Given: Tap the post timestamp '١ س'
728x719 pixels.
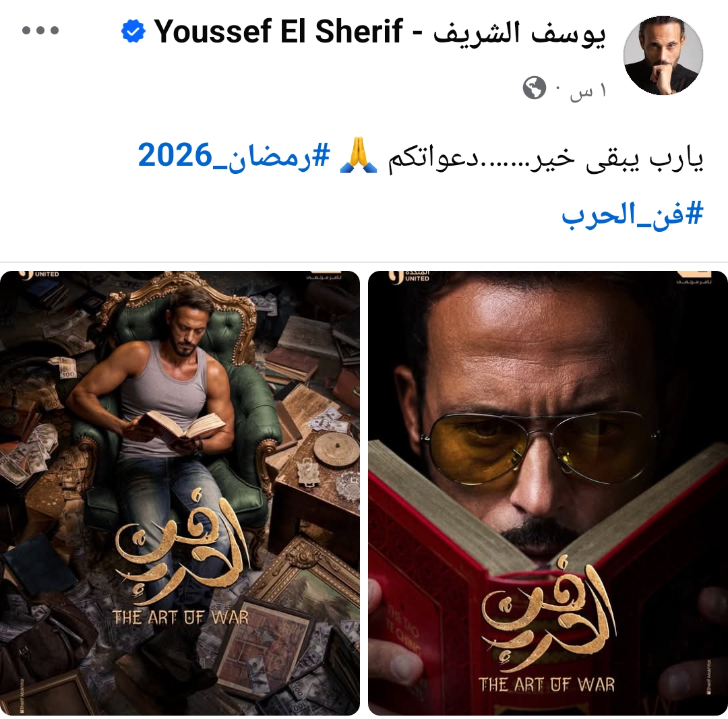Looking at the screenshot, I should click(588, 90).
